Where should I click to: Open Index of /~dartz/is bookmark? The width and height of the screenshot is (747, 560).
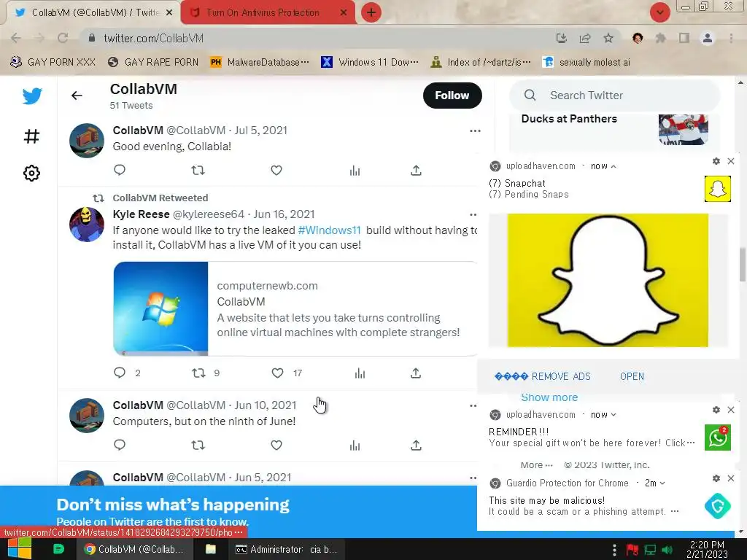[481, 63]
